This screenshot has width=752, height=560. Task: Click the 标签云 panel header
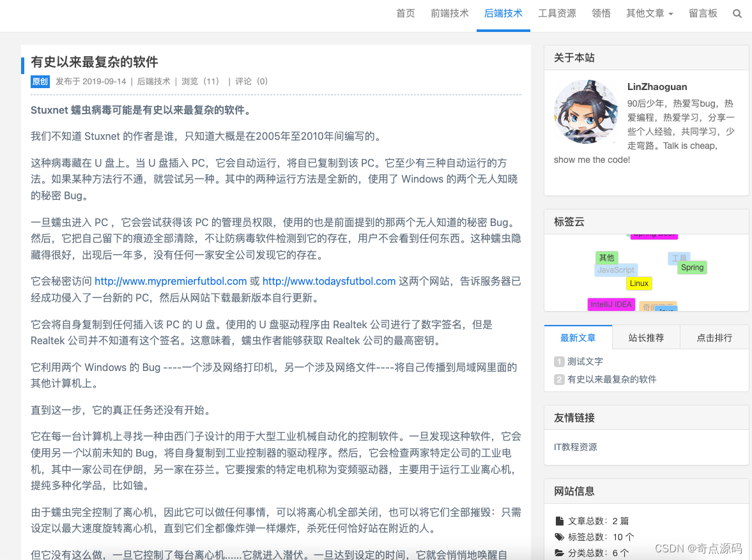pyautogui.click(x=647, y=222)
